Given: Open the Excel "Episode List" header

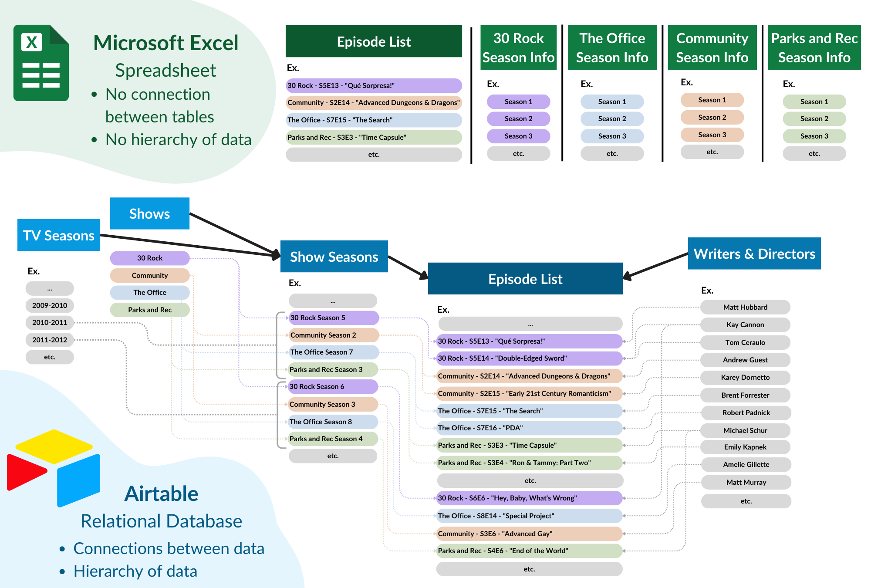Looking at the screenshot, I should click(374, 41).
